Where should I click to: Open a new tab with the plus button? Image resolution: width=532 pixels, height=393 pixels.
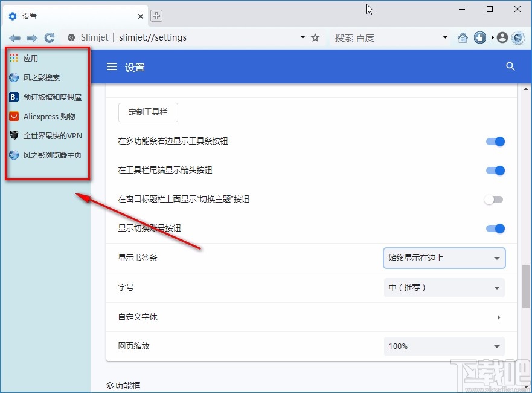pos(157,16)
